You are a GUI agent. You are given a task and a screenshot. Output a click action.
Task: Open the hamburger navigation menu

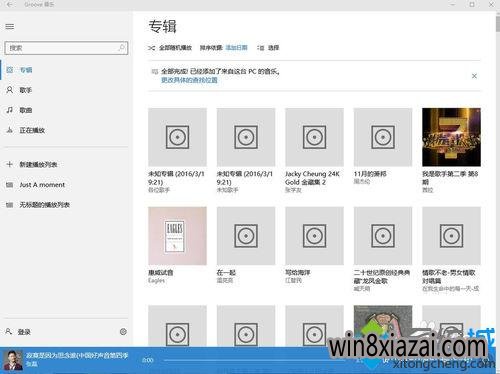click(10, 27)
